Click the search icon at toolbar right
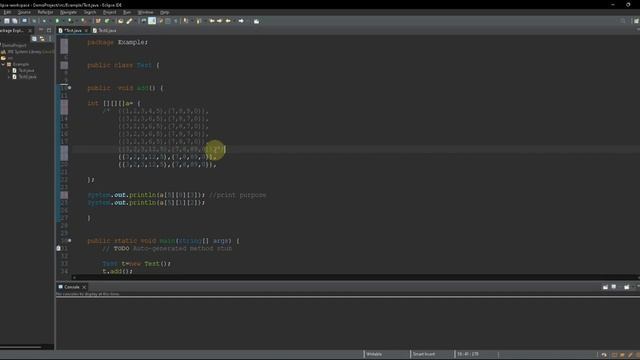 pos(622,21)
